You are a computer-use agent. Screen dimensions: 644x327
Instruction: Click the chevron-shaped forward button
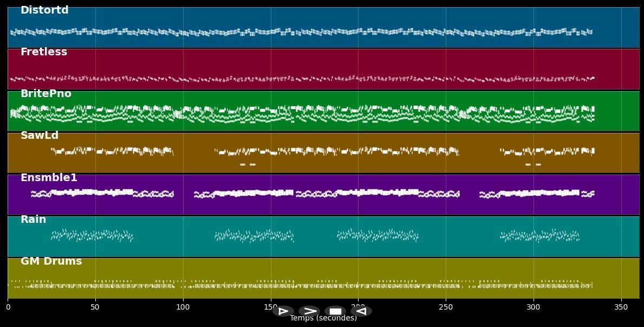pos(309,311)
